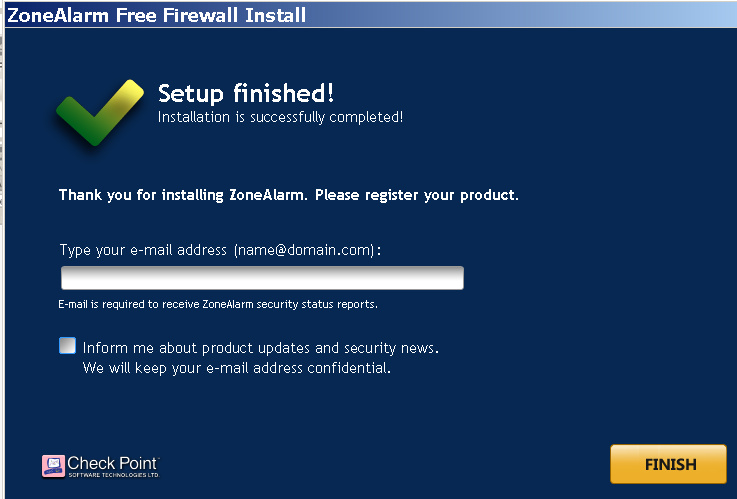Focus the e-mail address input field
This screenshot has height=499, width=737.
pos(262,278)
